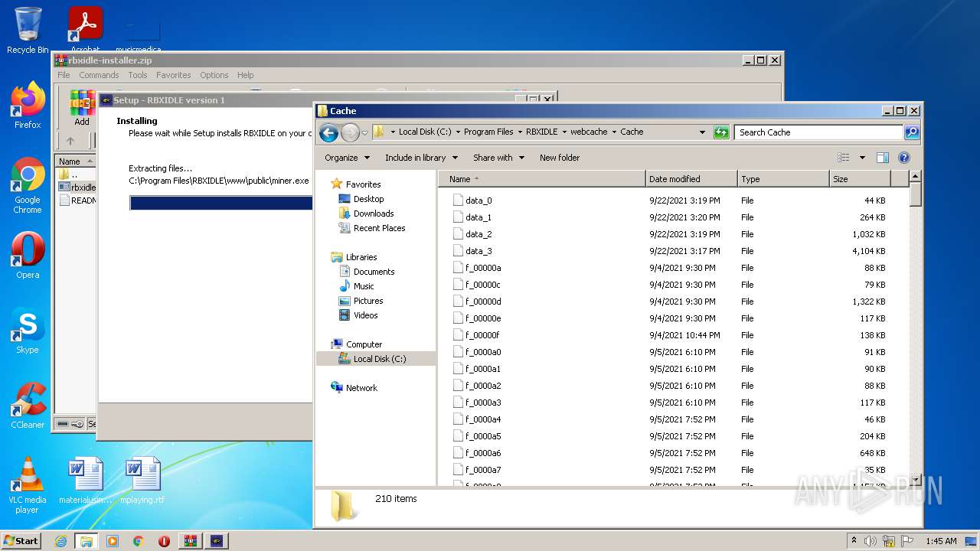This screenshot has height=551, width=980.
Task: Click the refresh button next to address bar
Action: (x=721, y=132)
